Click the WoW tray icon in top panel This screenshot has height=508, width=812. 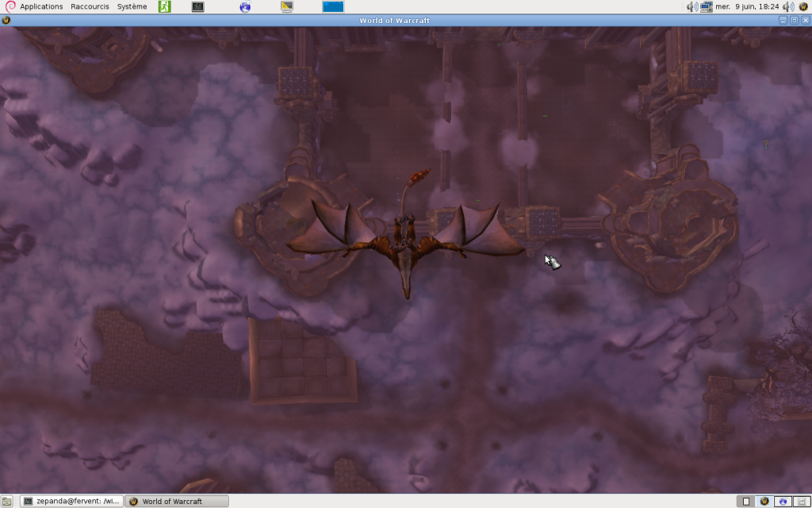pos(803,6)
